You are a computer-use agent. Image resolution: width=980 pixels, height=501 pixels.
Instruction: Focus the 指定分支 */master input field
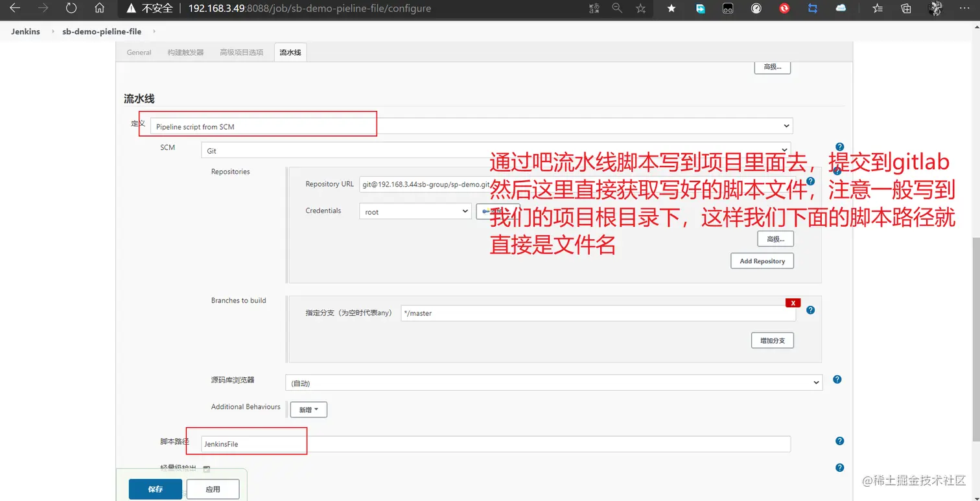point(598,313)
